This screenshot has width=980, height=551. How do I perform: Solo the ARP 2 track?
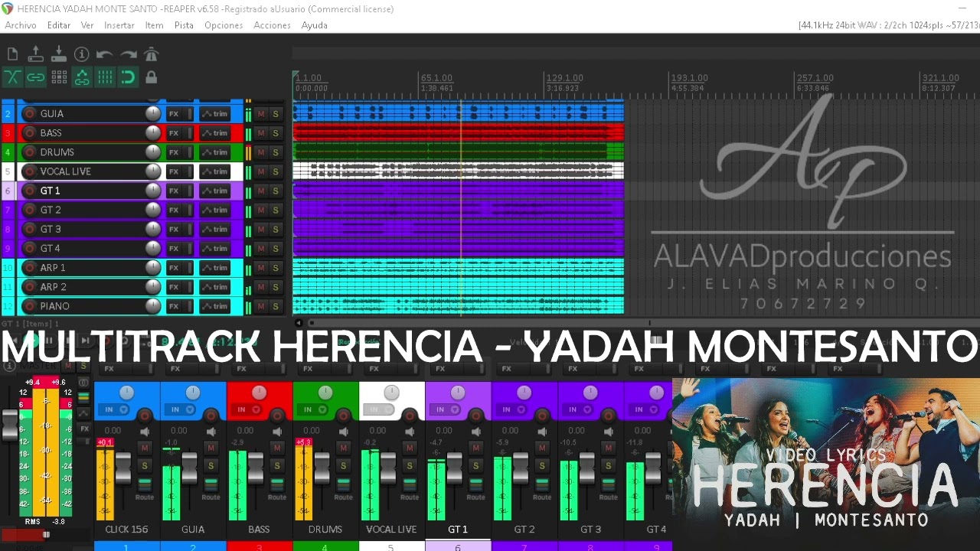tap(275, 287)
